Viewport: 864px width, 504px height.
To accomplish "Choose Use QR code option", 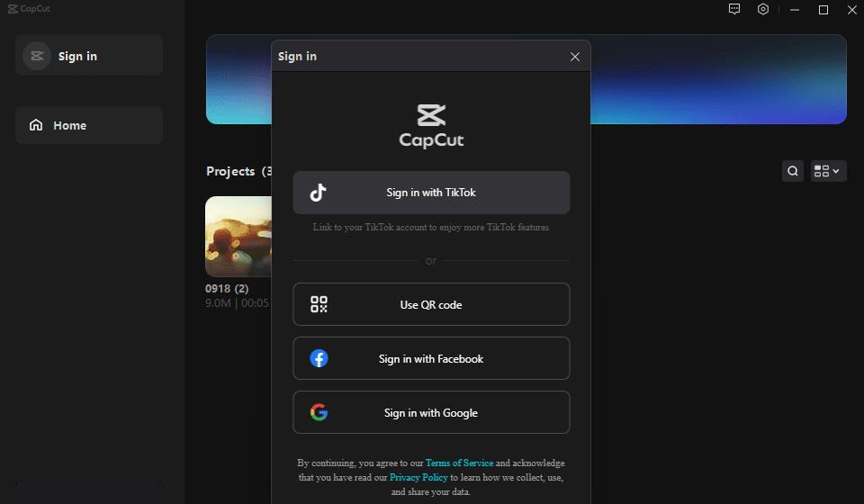I will 431,304.
